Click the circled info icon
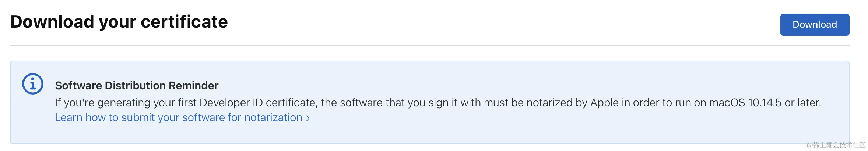 [33, 84]
